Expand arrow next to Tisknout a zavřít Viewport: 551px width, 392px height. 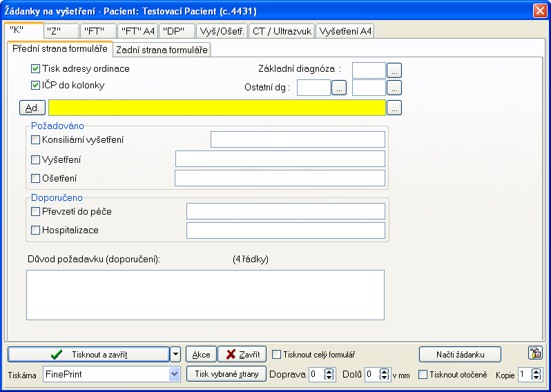click(175, 354)
